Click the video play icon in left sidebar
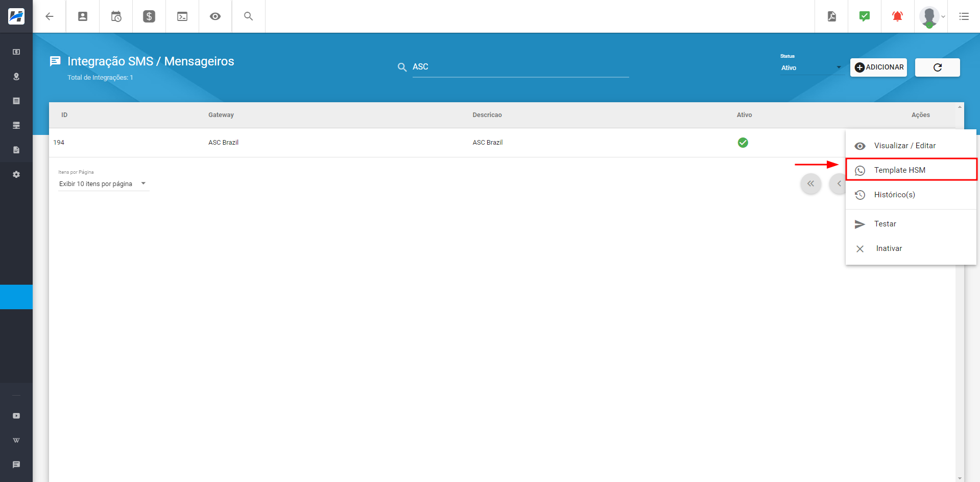This screenshot has width=980, height=482. click(x=16, y=416)
